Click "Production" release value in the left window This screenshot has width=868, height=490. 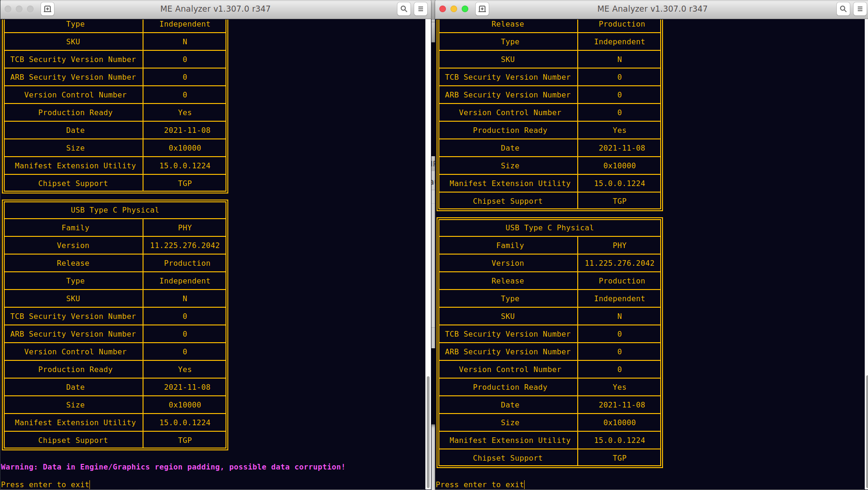click(x=187, y=263)
